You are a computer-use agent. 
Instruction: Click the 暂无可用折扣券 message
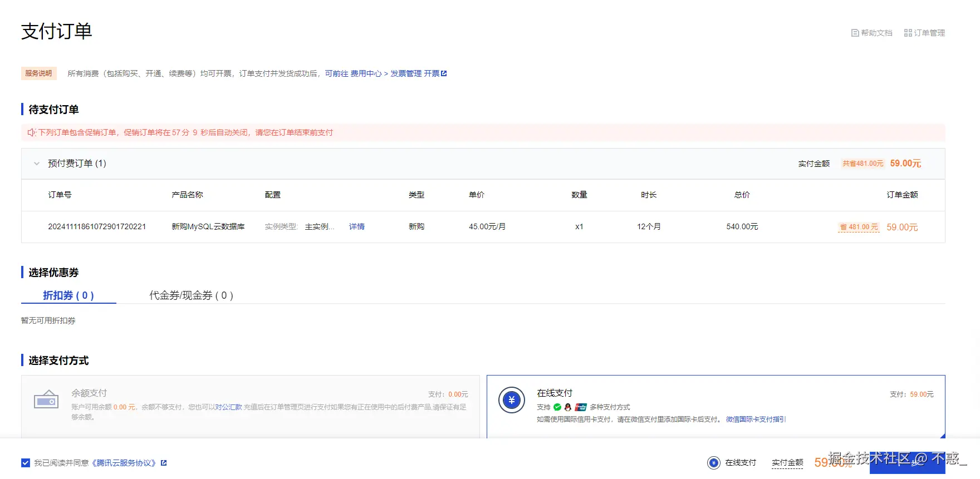pos(48,320)
